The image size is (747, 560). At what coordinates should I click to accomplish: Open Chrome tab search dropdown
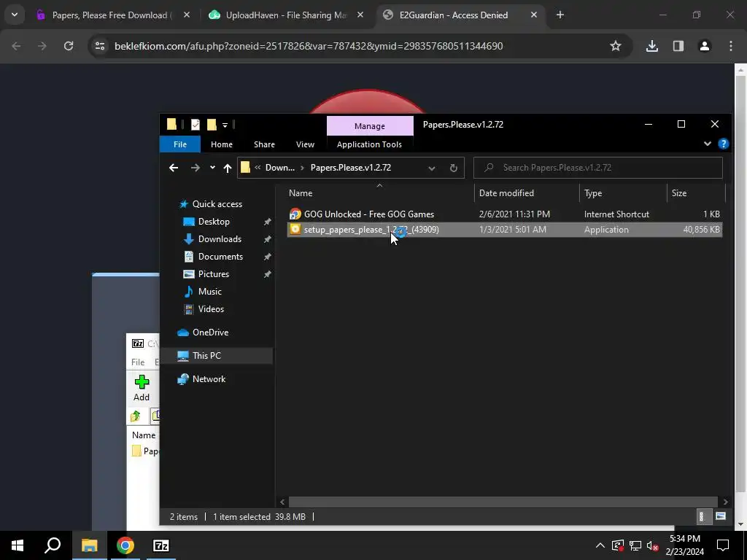15,15
